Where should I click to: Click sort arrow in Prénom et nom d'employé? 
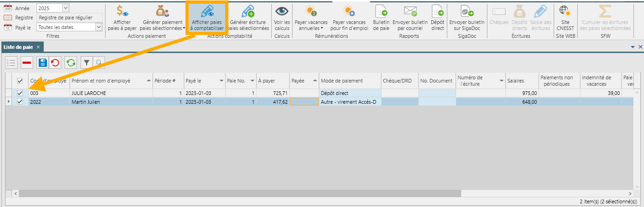[149, 81]
